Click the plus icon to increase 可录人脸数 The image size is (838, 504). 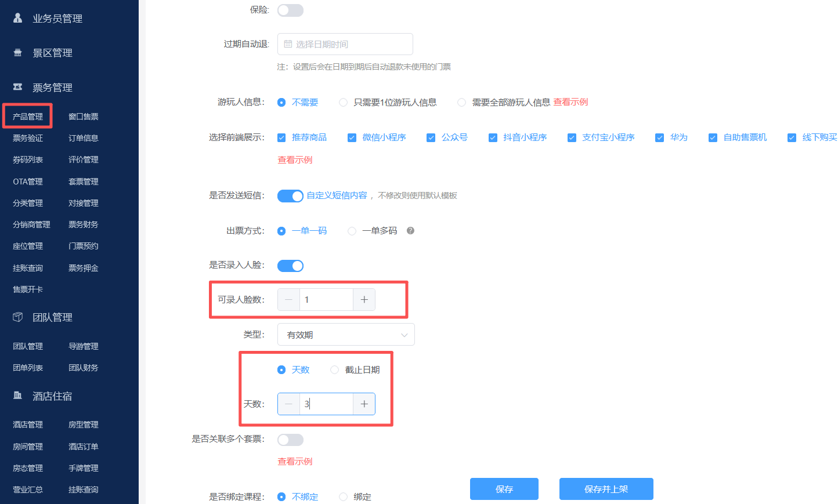click(363, 299)
